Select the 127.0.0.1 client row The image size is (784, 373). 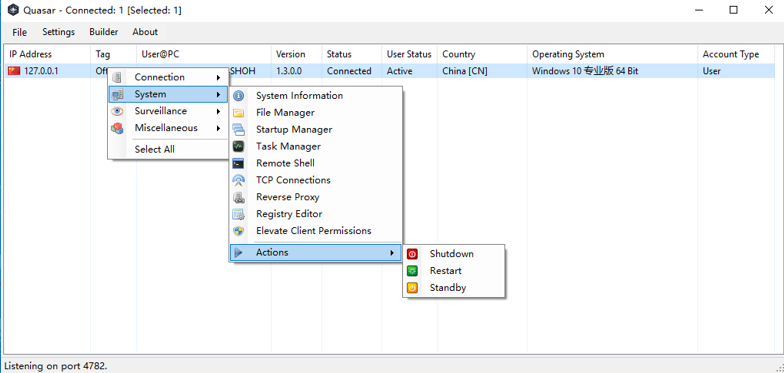coord(390,71)
